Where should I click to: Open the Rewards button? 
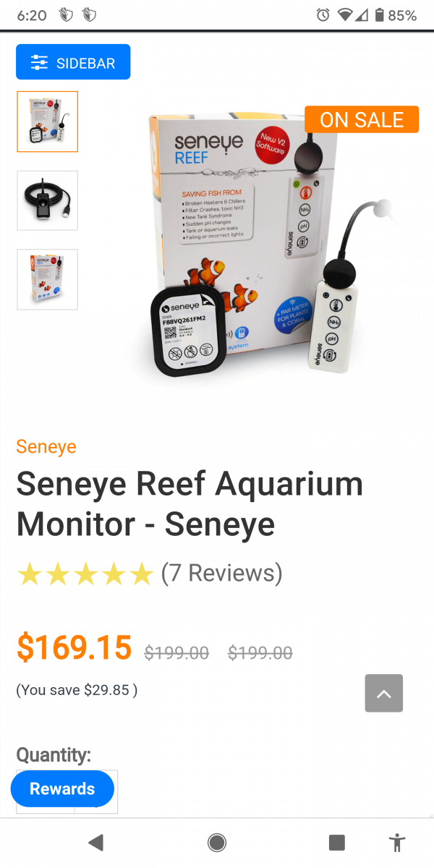coord(62,788)
